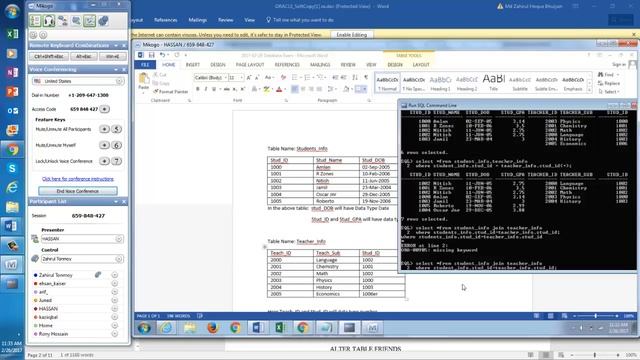This screenshot has width=640, height=360.
Task: Click key 5 for Mute/Unmute All Participants
Action: [116, 129]
